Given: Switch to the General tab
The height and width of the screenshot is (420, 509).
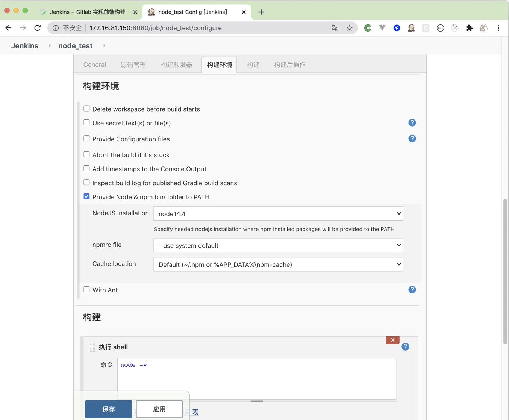Looking at the screenshot, I should click(x=95, y=65).
